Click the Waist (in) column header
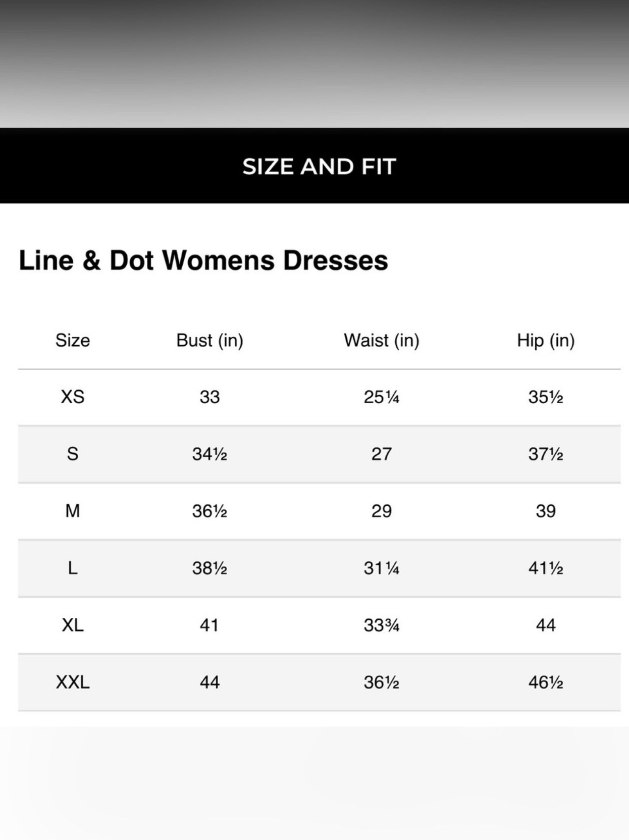 tap(382, 340)
